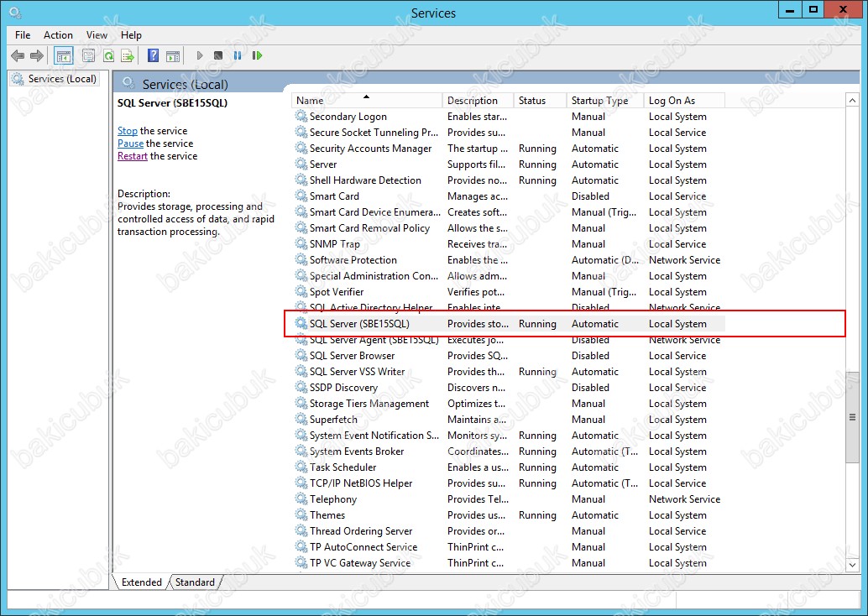Click the Restart Service toolbar icon
This screenshot has width=868, height=616.
[257, 55]
